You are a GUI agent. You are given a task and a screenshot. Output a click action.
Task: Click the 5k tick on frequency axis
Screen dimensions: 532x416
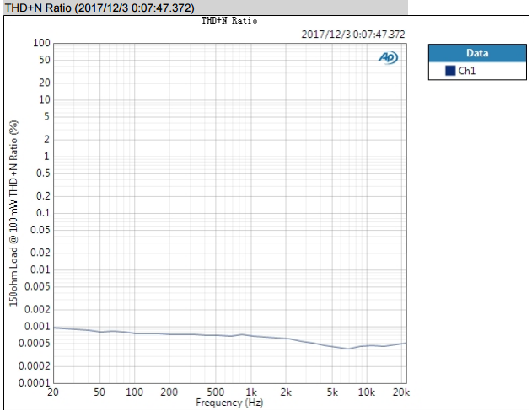coord(332,393)
